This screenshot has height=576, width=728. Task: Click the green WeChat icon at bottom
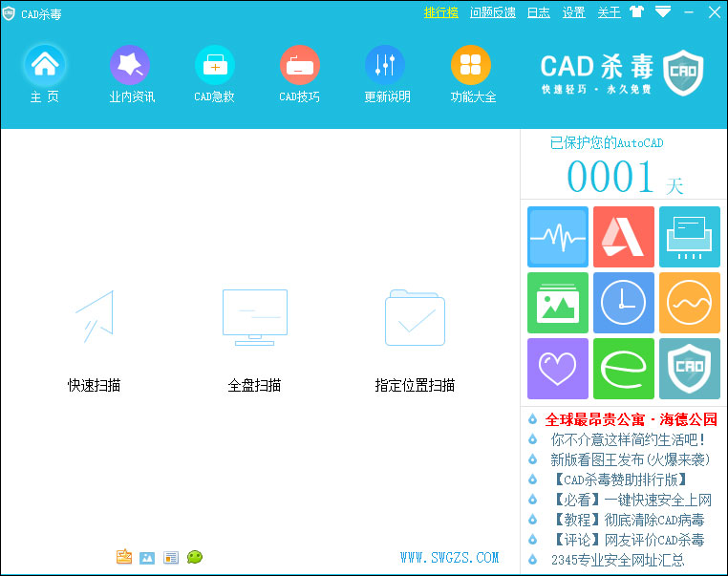coord(195,557)
